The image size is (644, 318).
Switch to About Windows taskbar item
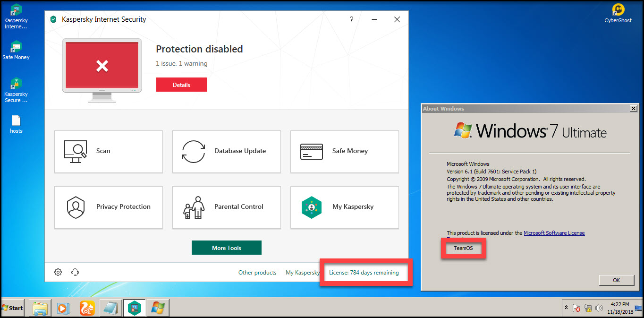(158, 308)
